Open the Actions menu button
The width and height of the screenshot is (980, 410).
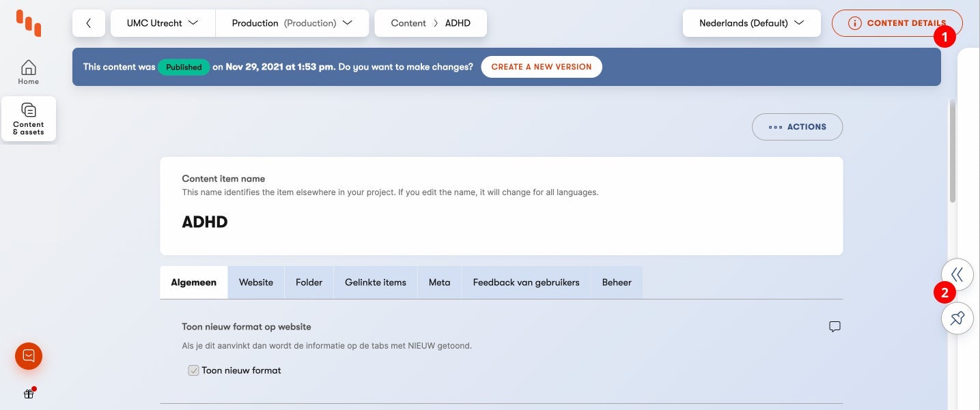coord(797,127)
